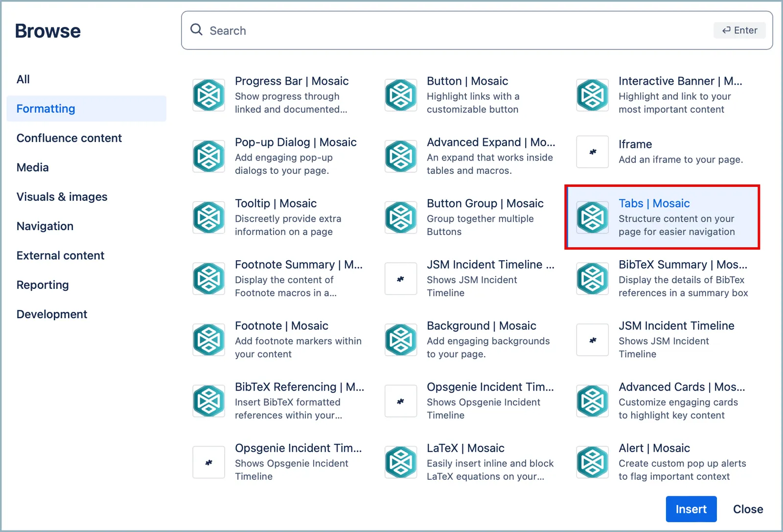Click the Button Group Mosaic icon
Screen dimensions: 783x532
401,217
